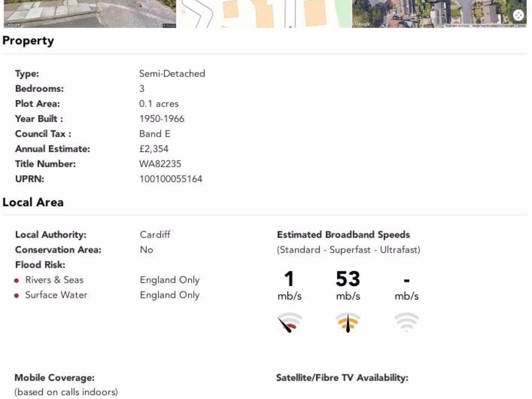Click the Property section heading
The height and width of the screenshot is (399, 532).
28,41
